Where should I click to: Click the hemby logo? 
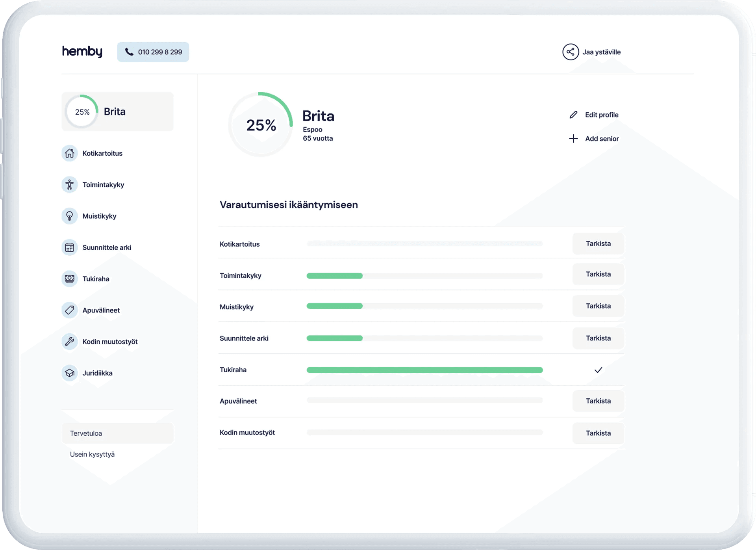coord(82,51)
